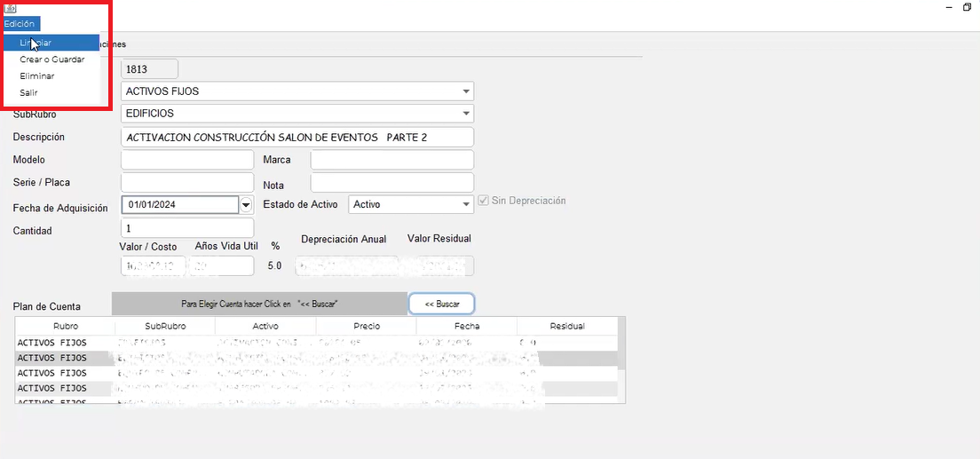
Task: Click the Java application icon in title bar
Action: 10,7
